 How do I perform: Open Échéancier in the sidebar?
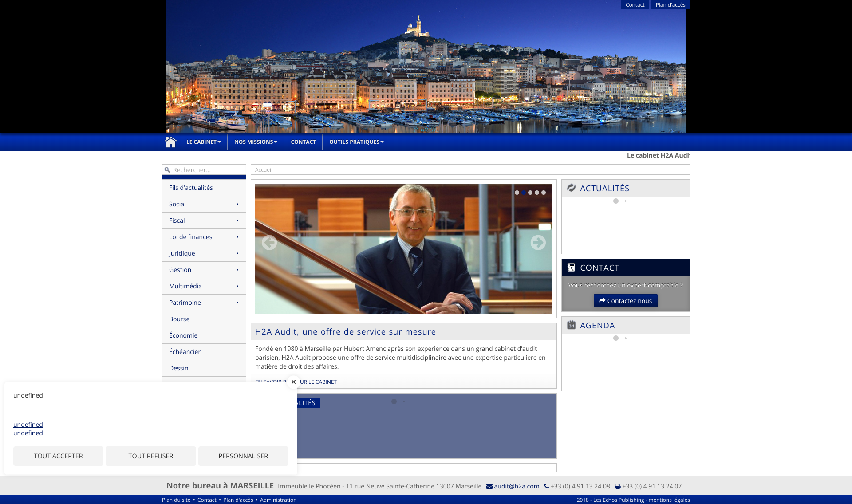point(204,352)
